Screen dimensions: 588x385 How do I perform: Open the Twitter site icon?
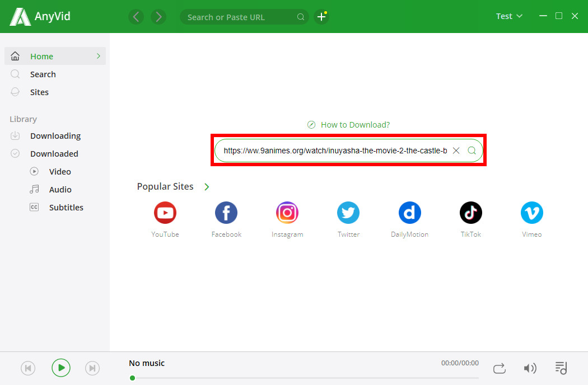(x=348, y=213)
